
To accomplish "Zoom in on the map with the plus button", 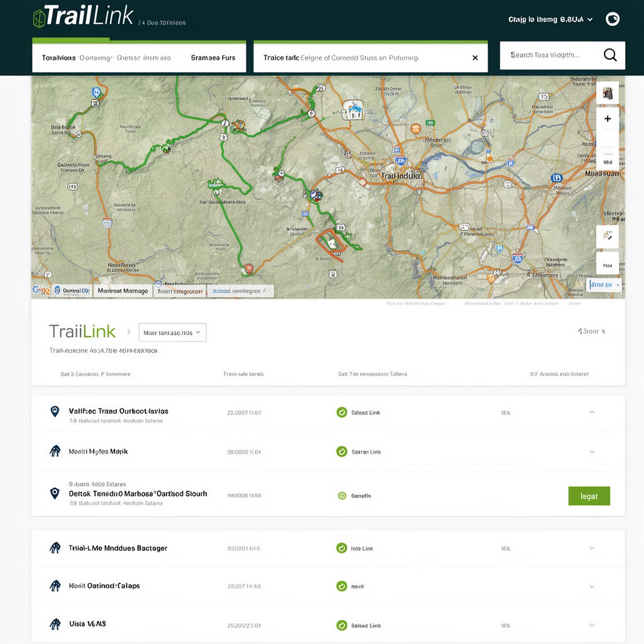I will (x=608, y=119).
